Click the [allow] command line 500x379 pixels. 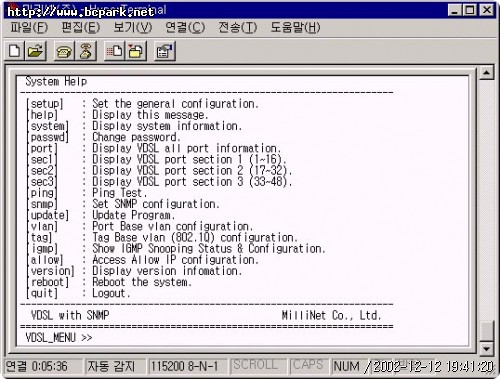pos(143,260)
